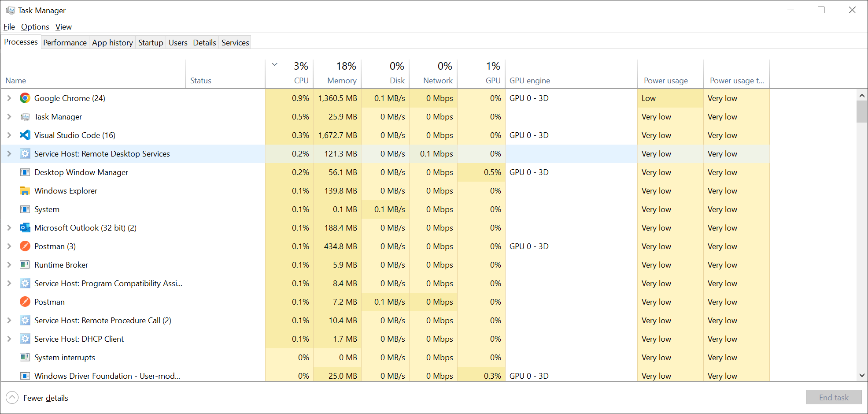This screenshot has width=868, height=414.
Task: Open the Details tab
Action: click(x=204, y=42)
